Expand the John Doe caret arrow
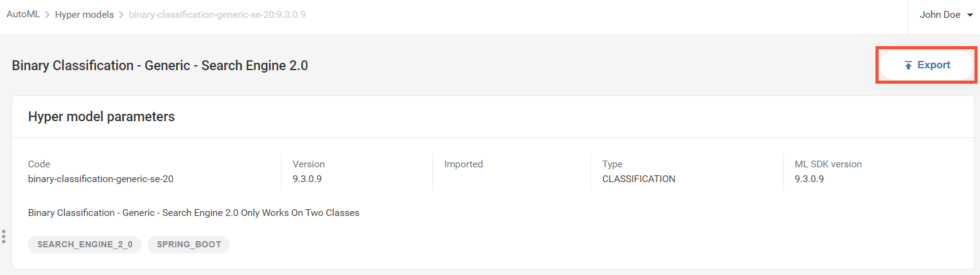Viewport: 980px width, 275px height. coord(970,15)
